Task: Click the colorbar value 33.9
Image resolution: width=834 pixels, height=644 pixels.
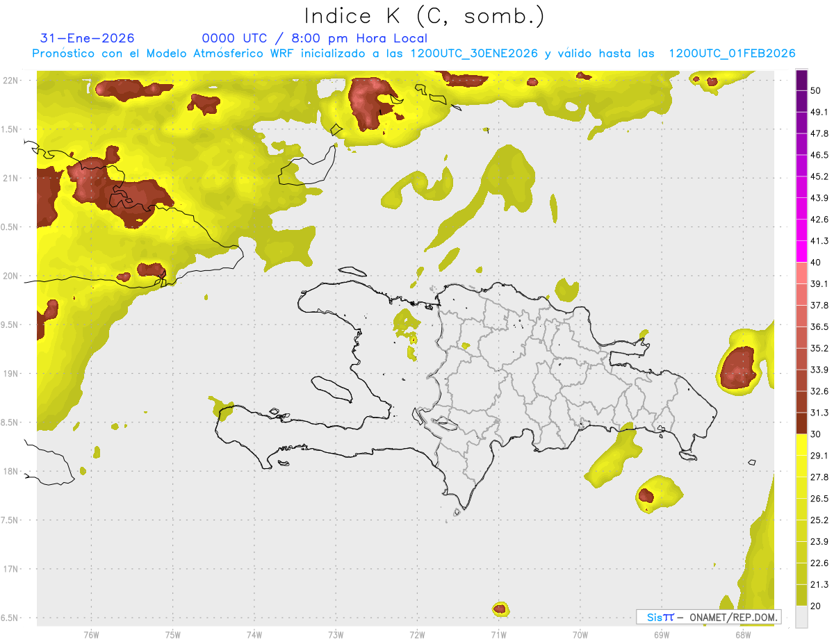Action: pyautogui.click(x=819, y=370)
